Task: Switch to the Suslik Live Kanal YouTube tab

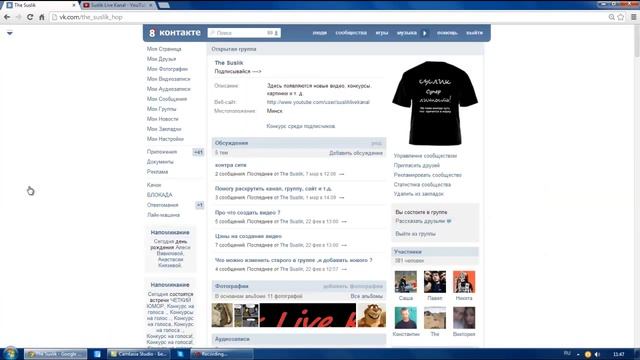Action: point(118,5)
